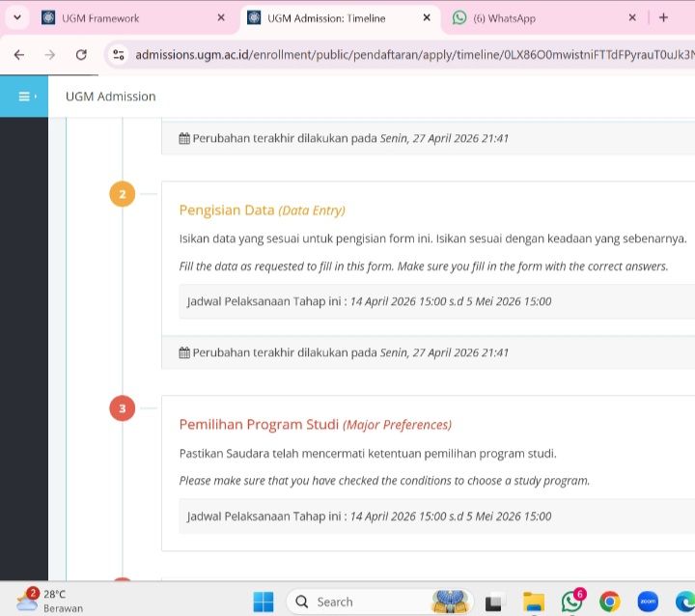Open Zoom from the taskbar
The height and width of the screenshot is (616, 695).
coord(648,602)
